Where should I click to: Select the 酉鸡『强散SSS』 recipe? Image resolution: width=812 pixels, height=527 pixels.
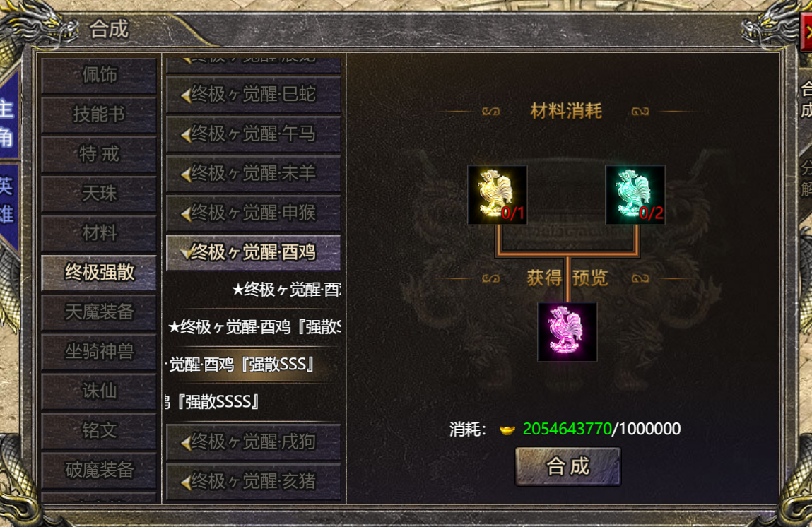253,365
